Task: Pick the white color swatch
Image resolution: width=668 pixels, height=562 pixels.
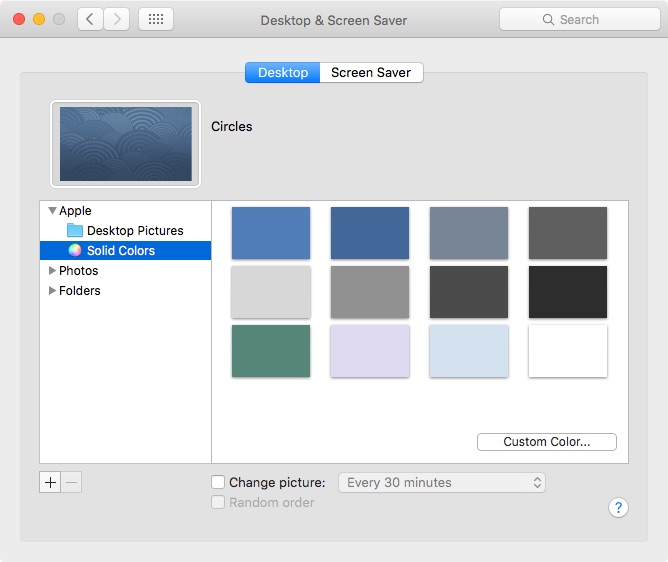Action: point(568,351)
